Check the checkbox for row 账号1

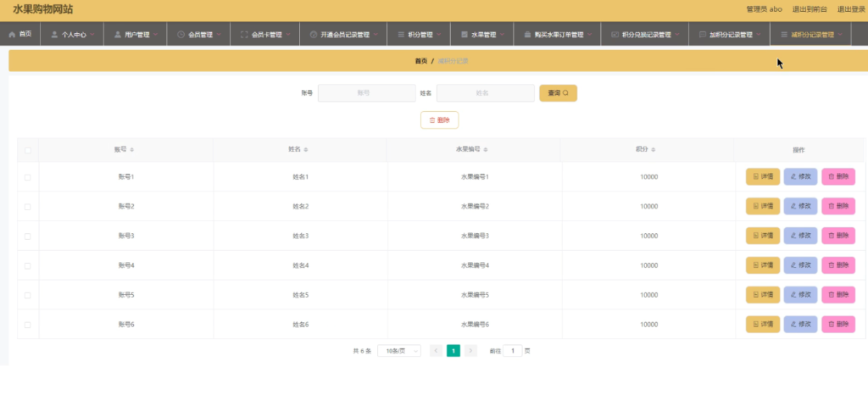coord(28,177)
